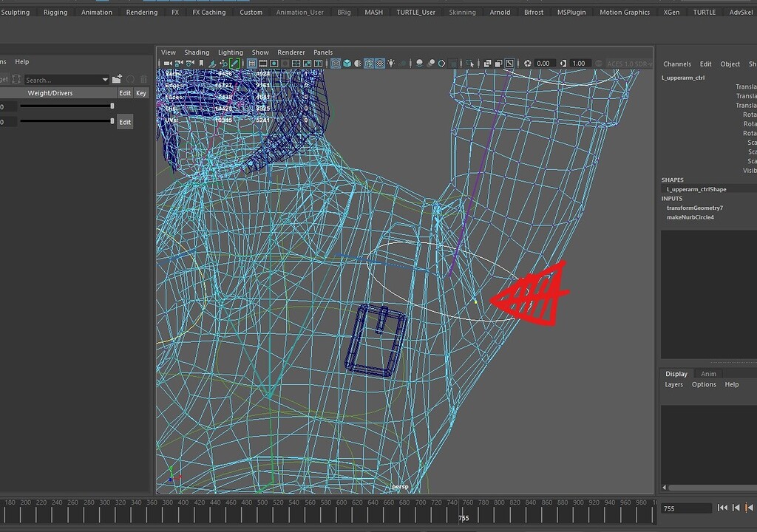The width and height of the screenshot is (757, 532).
Task: Click the Edit button beside Weight/Drivers
Action: 124,92
